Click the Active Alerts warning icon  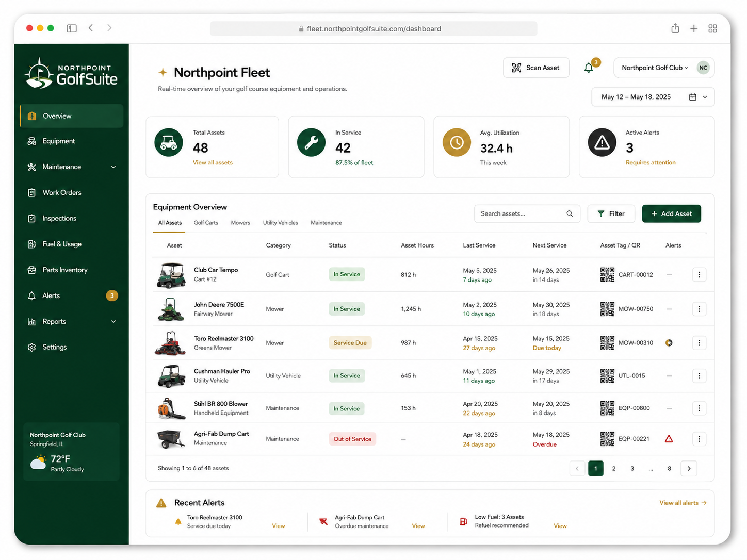(602, 142)
